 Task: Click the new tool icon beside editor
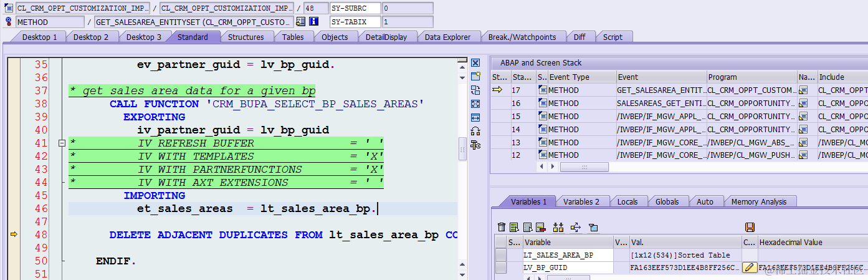[x=475, y=76]
